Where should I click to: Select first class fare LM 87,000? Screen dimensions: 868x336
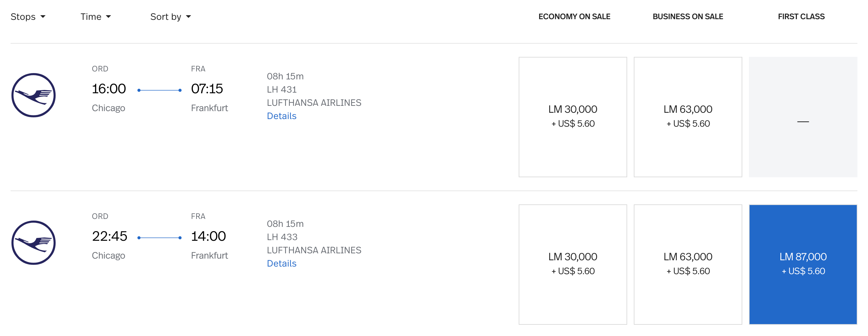pos(803,264)
